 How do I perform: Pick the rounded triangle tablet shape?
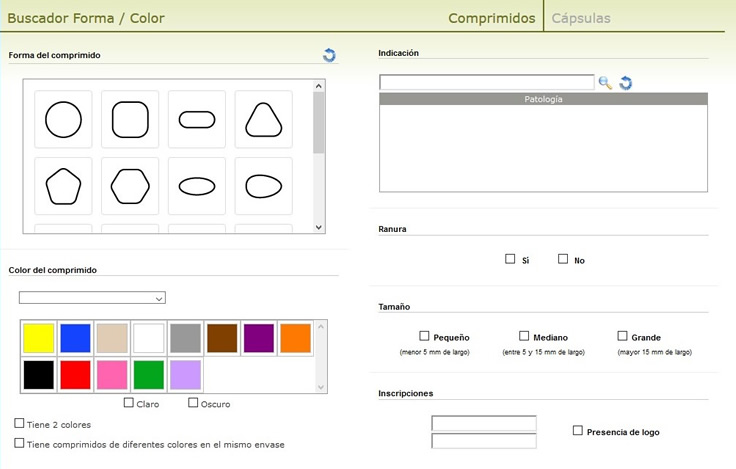263,119
